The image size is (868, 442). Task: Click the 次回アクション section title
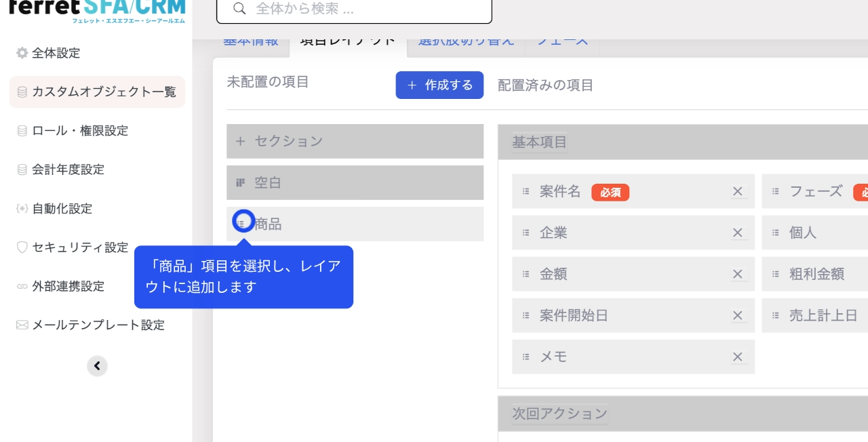coord(559,414)
